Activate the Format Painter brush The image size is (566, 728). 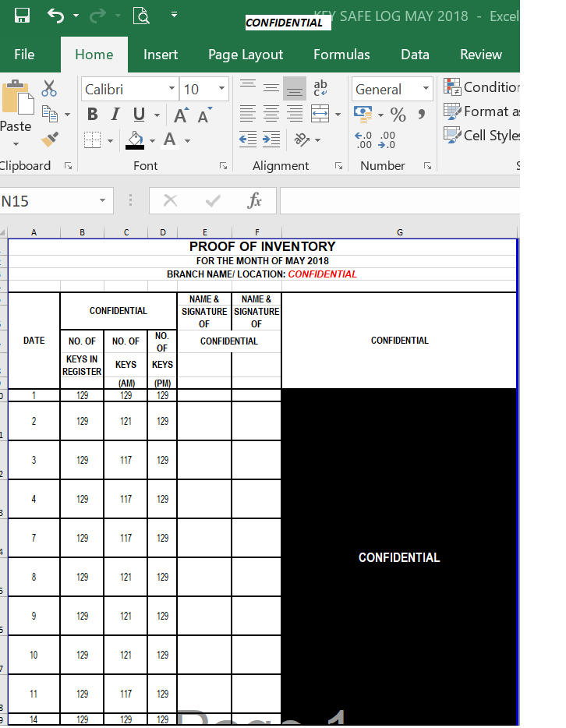click(x=50, y=139)
